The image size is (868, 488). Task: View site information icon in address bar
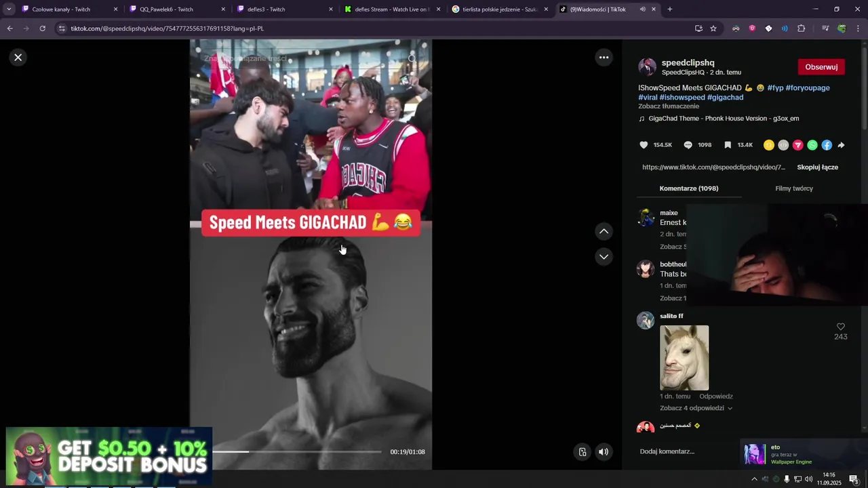(x=62, y=28)
